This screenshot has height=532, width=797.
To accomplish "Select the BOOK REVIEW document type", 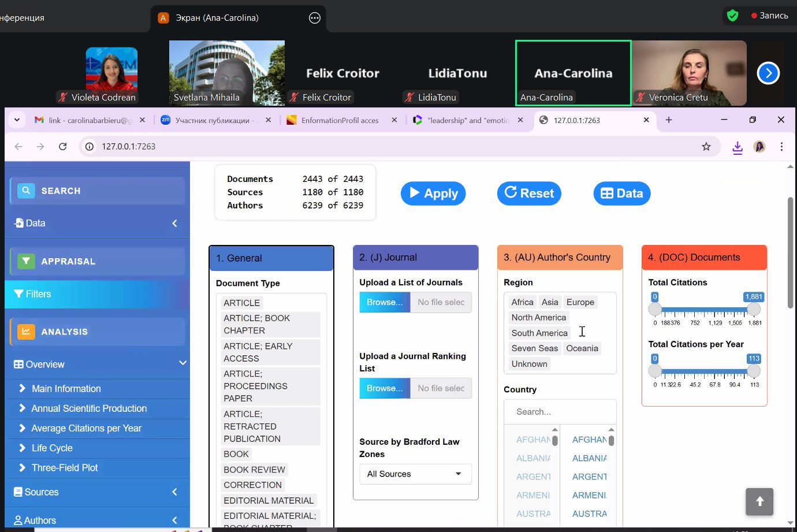I will point(254,470).
